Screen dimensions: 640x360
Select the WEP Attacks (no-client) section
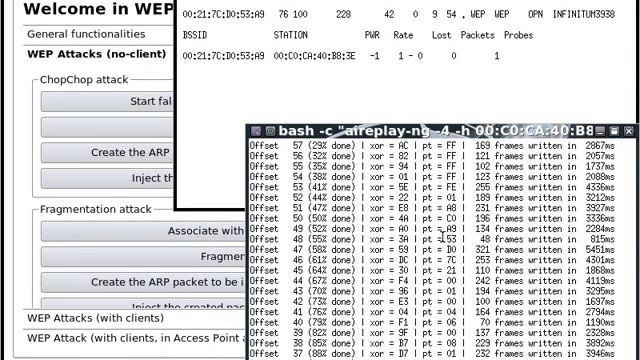tap(98, 54)
